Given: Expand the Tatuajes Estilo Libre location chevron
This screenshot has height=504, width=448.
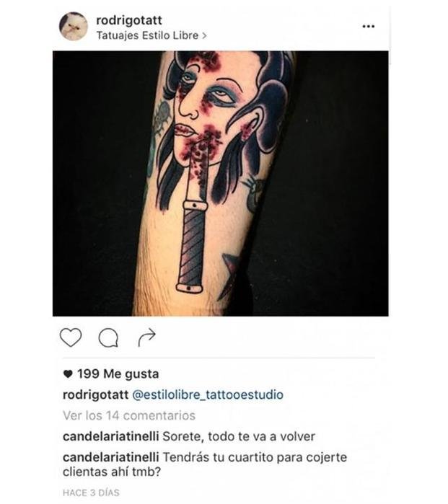Looking at the screenshot, I should tap(204, 35).
